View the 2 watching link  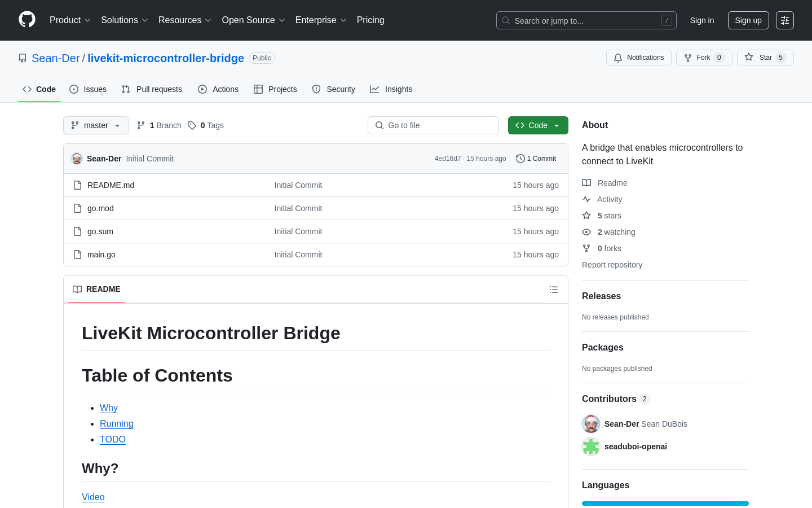click(608, 232)
